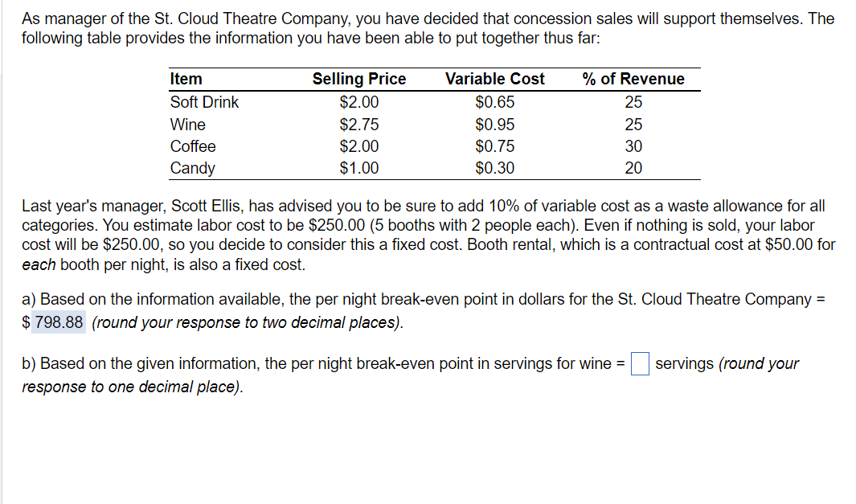Click the Candy variable cost $0.30

(495, 168)
